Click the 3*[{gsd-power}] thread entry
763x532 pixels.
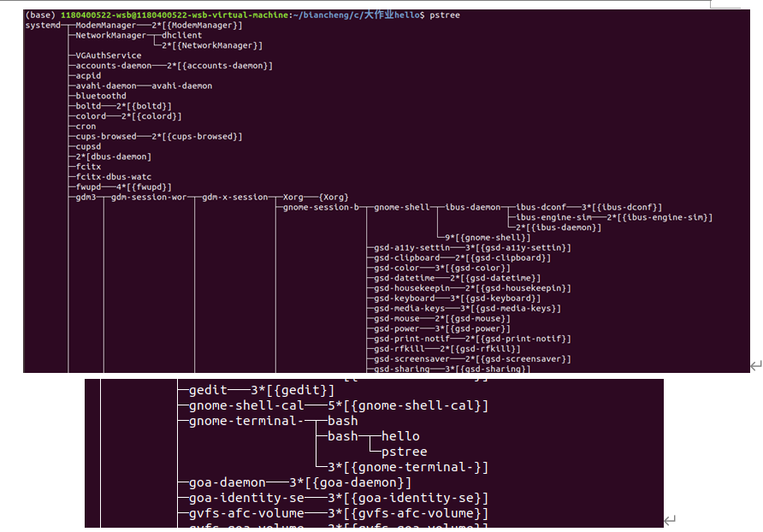pos(472,328)
